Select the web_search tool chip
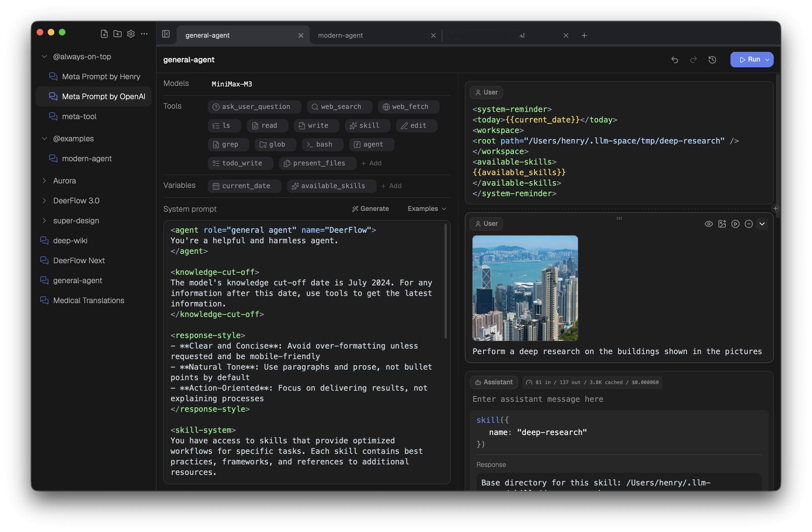This screenshot has height=532, width=812. pos(339,107)
